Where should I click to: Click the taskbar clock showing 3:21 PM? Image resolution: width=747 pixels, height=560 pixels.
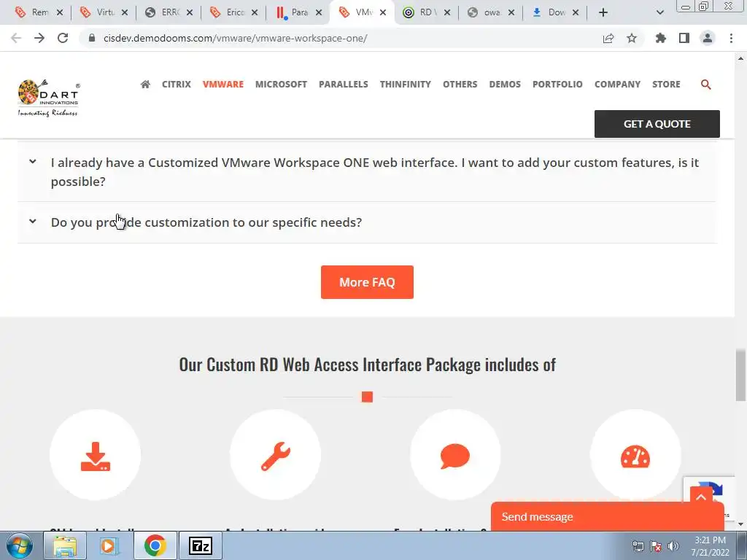(x=710, y=545)
